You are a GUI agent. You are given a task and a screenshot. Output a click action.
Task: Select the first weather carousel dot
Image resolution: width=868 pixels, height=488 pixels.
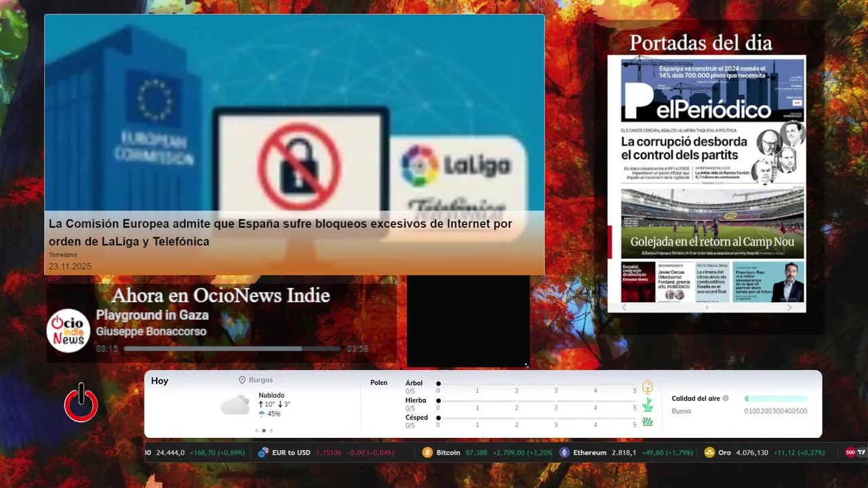pos(256,430)
